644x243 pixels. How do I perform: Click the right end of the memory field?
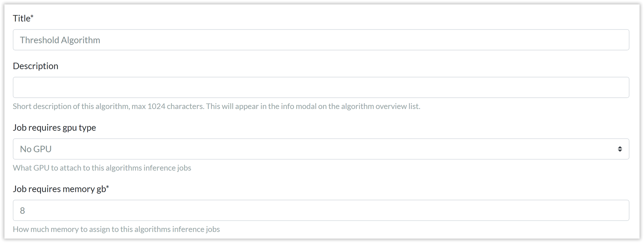pos(612,211)
